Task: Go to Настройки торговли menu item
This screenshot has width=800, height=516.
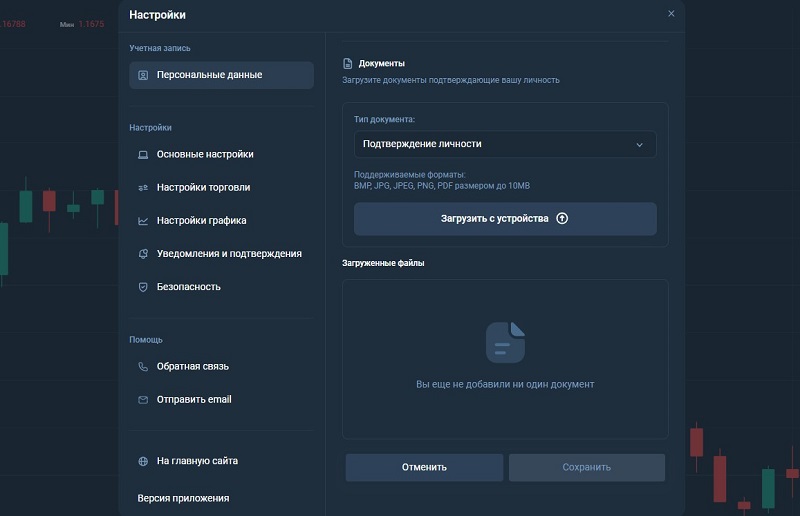Action: [x=203, y=188]
